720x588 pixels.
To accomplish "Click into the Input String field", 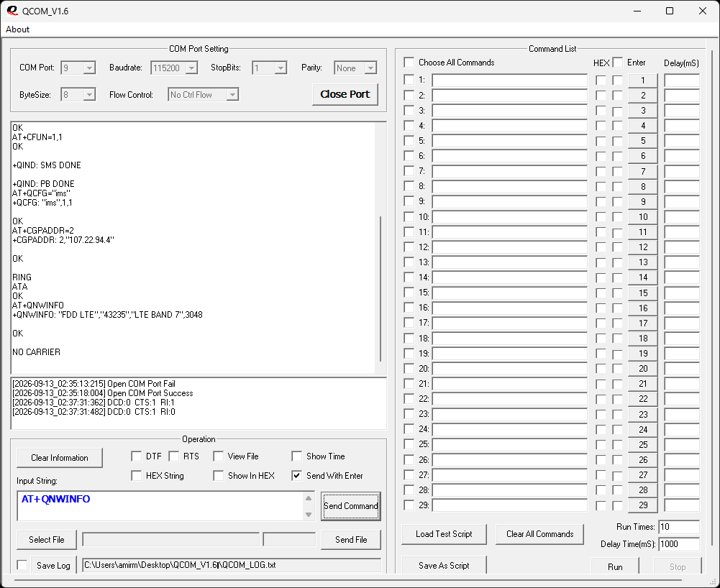I will tap(160, 506).
